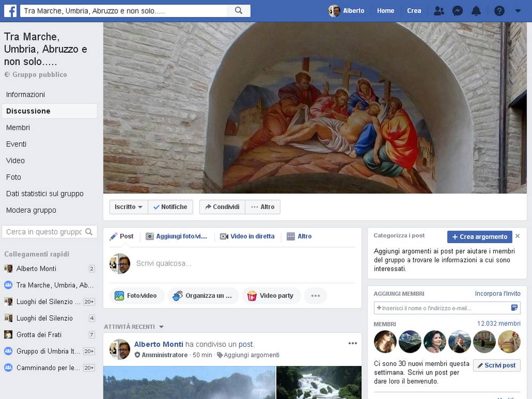This screenshot has width=532, height=399.
Task: Select Aggiungi foto/video composer tab
Action: pyautogui.click(x=177, y=237)
